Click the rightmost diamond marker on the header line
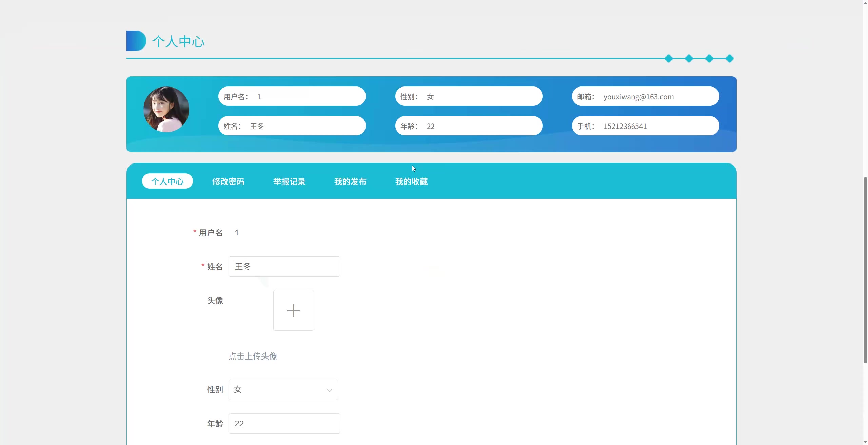 (x=729, y=59)
